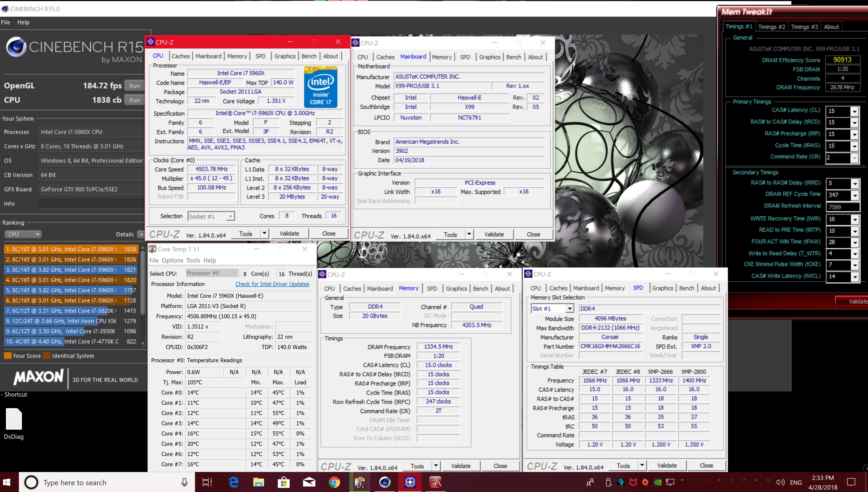
Task: Open the NVIDIA tray icon
Action: 658,482
